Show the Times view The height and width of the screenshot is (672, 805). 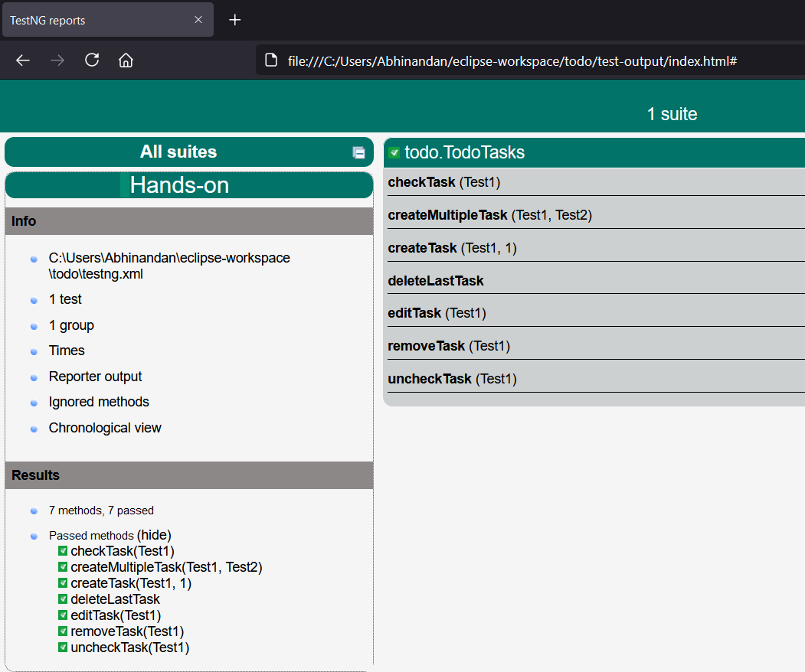tap(67, 351)
